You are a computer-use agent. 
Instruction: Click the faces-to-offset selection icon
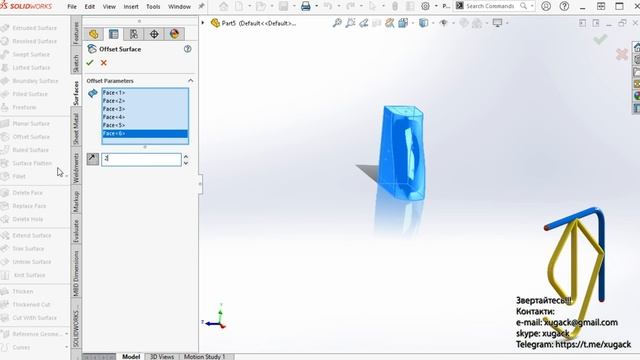tap(93, 93)
